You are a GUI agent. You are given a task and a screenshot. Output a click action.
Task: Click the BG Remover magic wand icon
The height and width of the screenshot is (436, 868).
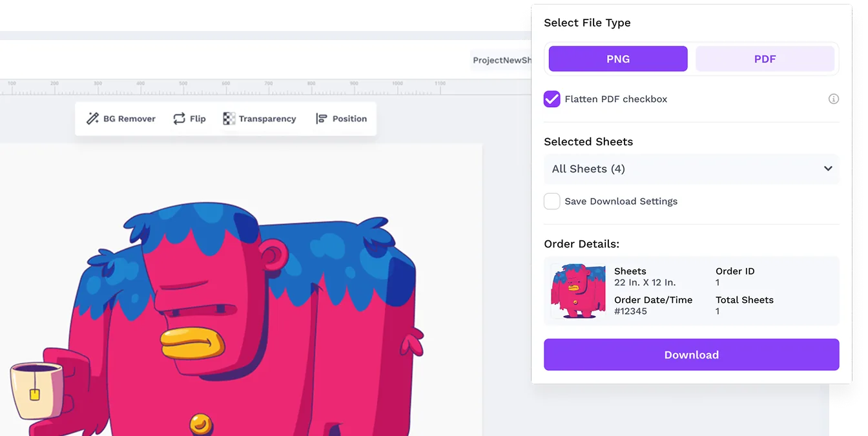click(x=92, y=119)
